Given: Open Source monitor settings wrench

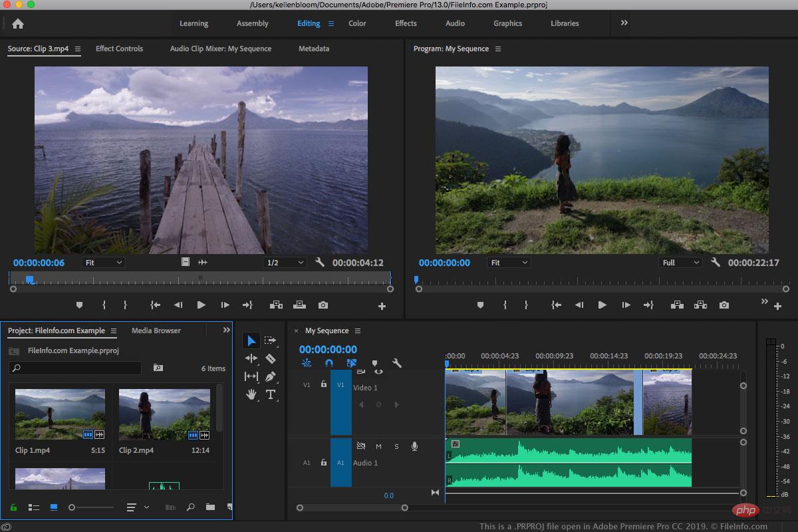Looking at the screenshot, I should pos(320,263).
